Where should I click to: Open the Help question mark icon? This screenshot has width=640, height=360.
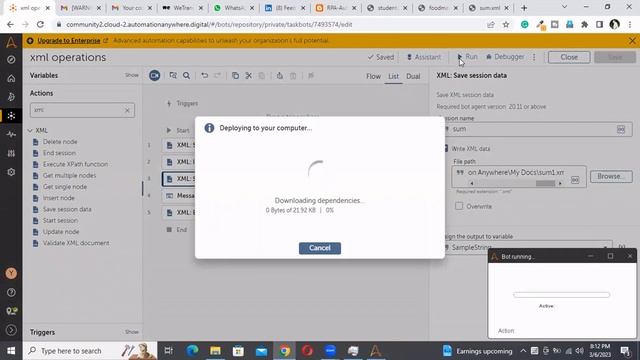[x=11, y=292]
